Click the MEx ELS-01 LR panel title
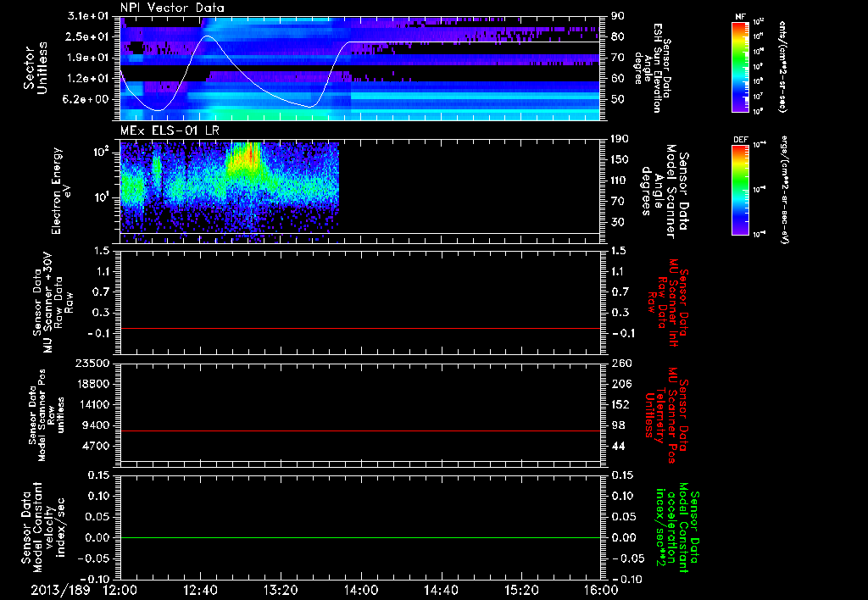The width and height of the screenshot is (868, 600). [170, 131]
